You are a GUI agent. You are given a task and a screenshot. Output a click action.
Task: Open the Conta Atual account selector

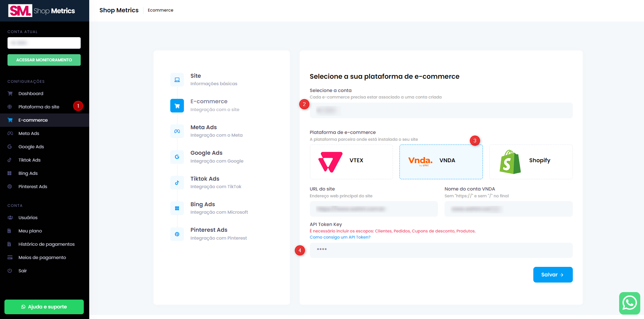click(44, 43)
